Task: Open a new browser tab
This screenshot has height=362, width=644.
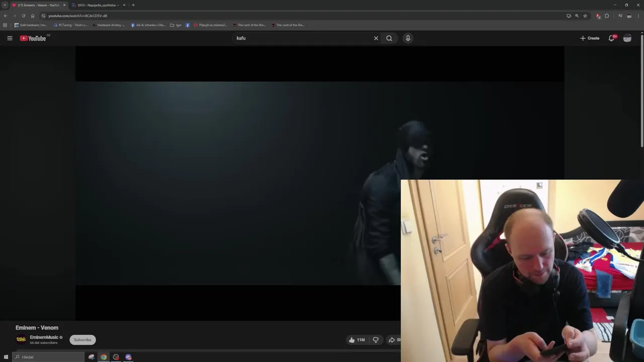Action: (133, 5)
